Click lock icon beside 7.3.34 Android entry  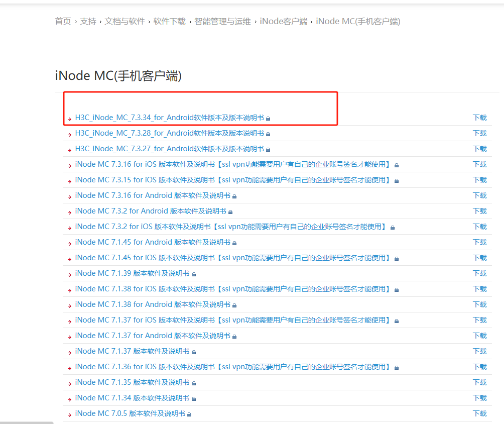(x=268, y=119)
